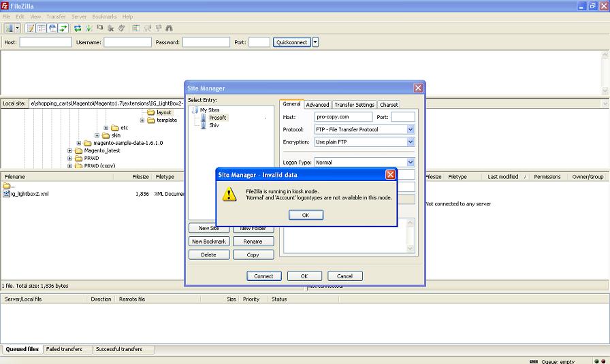Click the binoculars file search icon
This screenshot has width=610, height=364.
tap(170, 28)
